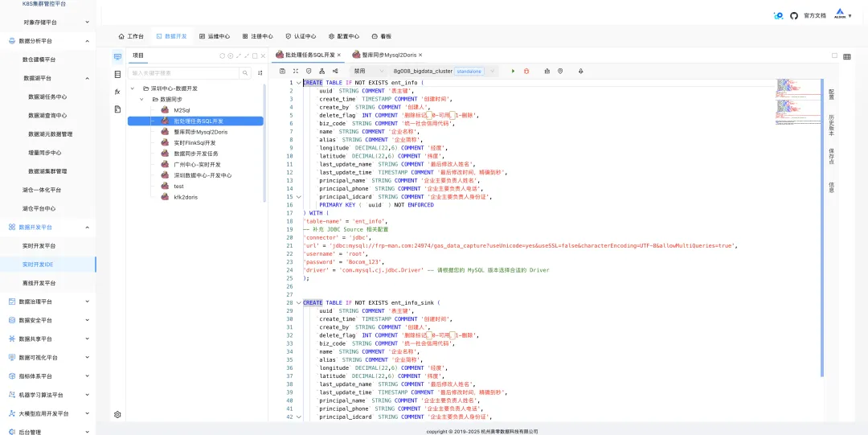Click the settings gear at sidebar bottom
868x435 pixels.
pos(117,415)
